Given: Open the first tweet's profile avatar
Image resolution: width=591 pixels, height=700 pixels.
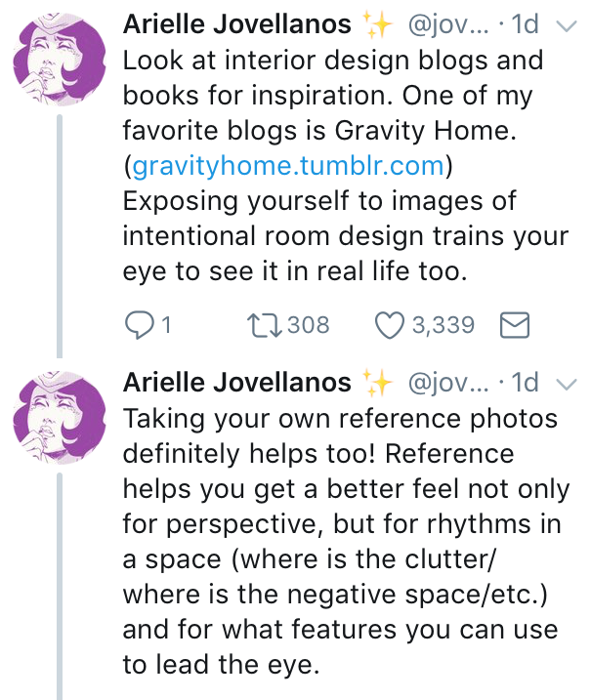Looking at the screenshot, I should click(x=61, y=57).
